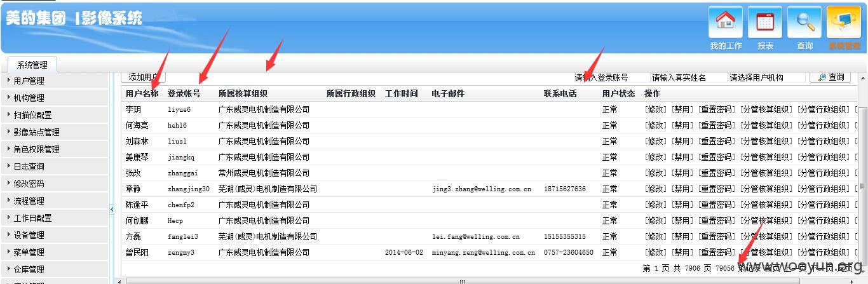
Task: Select phone number 18715627636
Action: click(x=565, y=189)
